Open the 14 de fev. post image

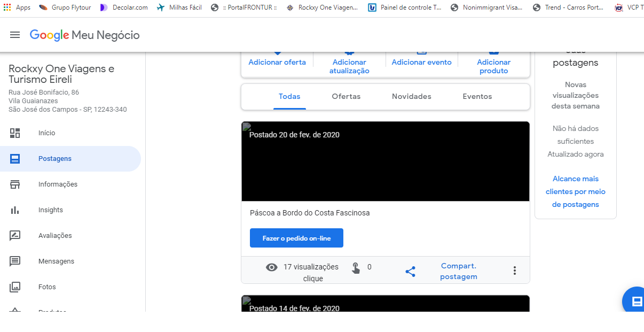386,304
